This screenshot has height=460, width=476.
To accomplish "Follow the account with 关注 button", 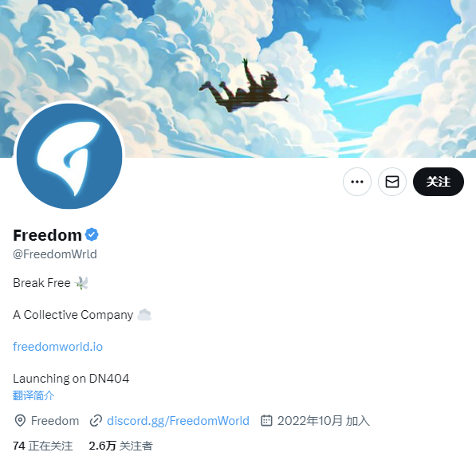I will 439,182.
